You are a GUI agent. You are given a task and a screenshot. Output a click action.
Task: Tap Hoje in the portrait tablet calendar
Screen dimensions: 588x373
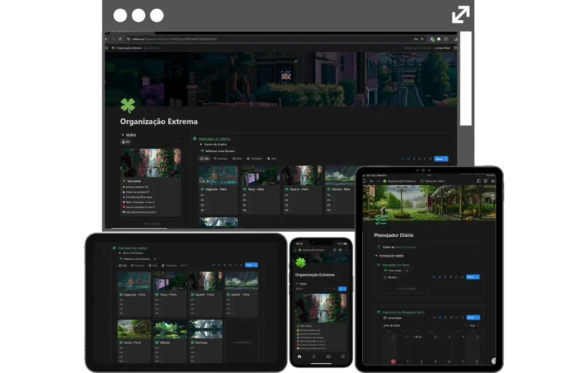point(472,326)
